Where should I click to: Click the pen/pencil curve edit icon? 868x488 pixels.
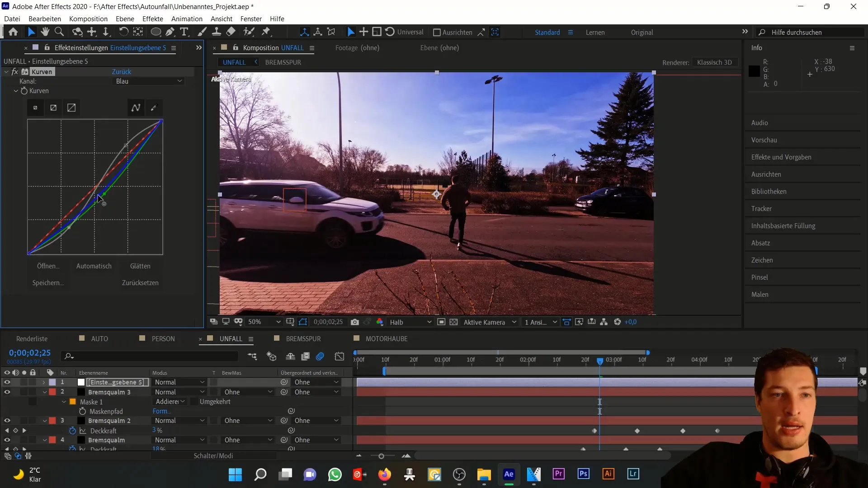(154, 108)
